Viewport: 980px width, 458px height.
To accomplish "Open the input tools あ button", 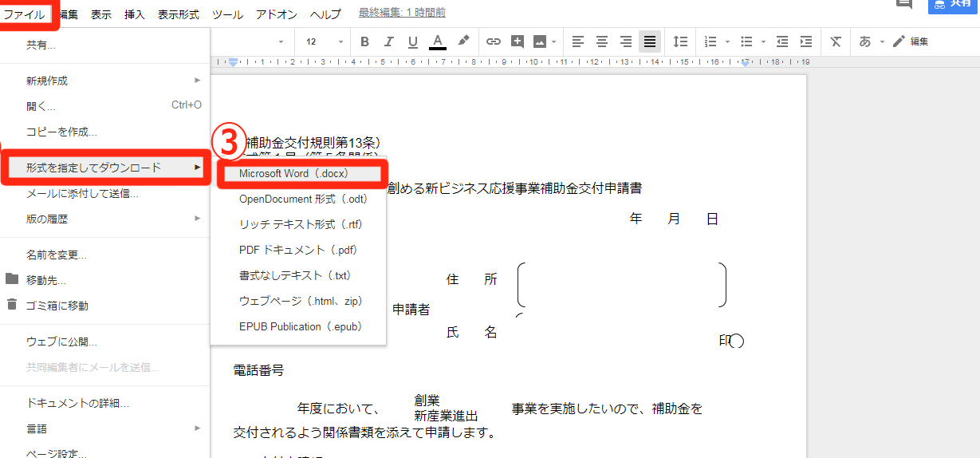I will click(x=865, y=41).
